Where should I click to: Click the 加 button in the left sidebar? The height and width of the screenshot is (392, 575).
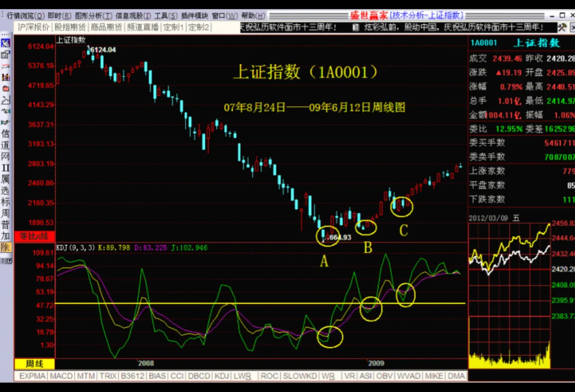click(5, 235)
